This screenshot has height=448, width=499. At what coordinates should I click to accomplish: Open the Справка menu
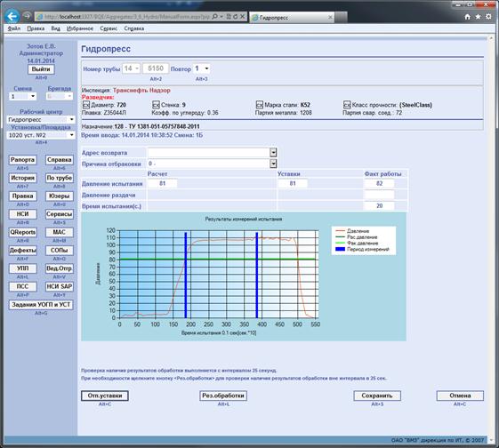coord(134,28)
